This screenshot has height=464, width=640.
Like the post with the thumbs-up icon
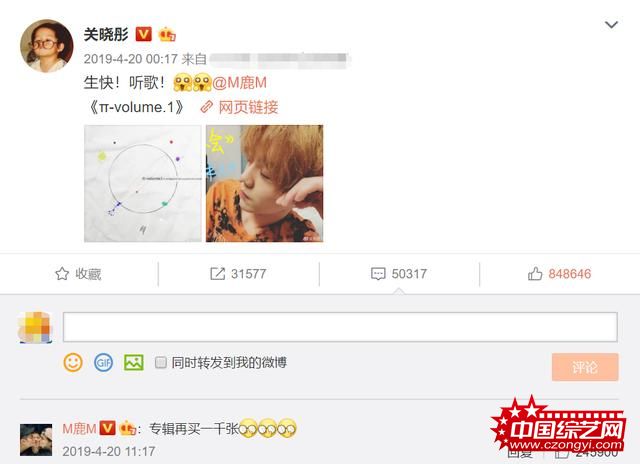tap(535, 273)
